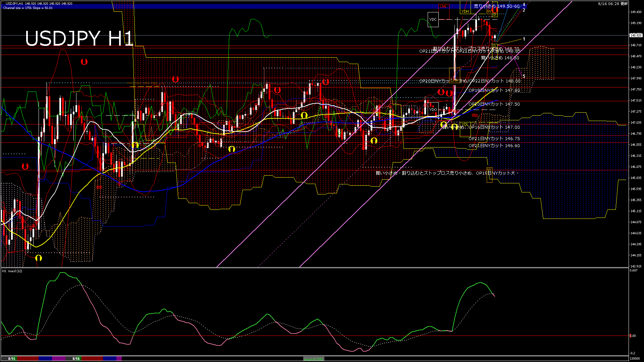Click the current price tag 148.920

(636, 35)
